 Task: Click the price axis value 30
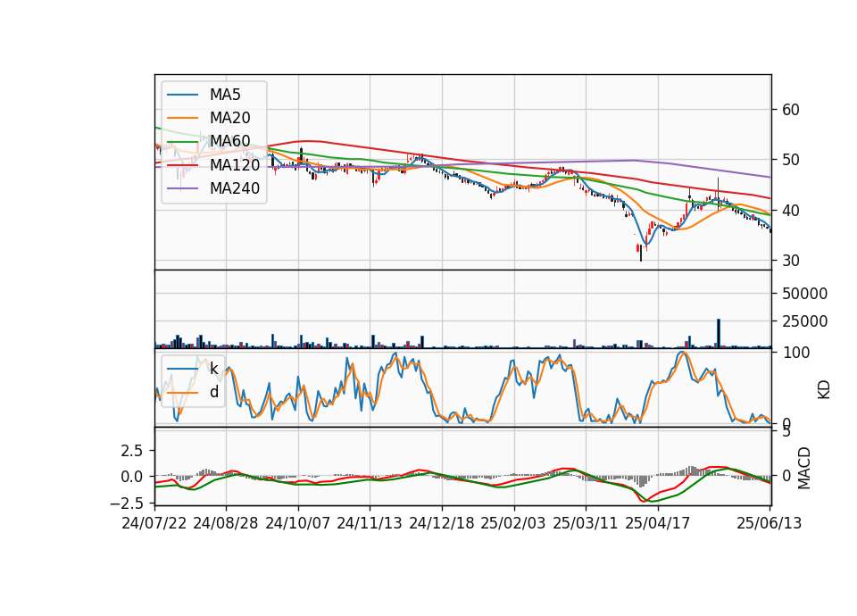(x=790, y=261)
